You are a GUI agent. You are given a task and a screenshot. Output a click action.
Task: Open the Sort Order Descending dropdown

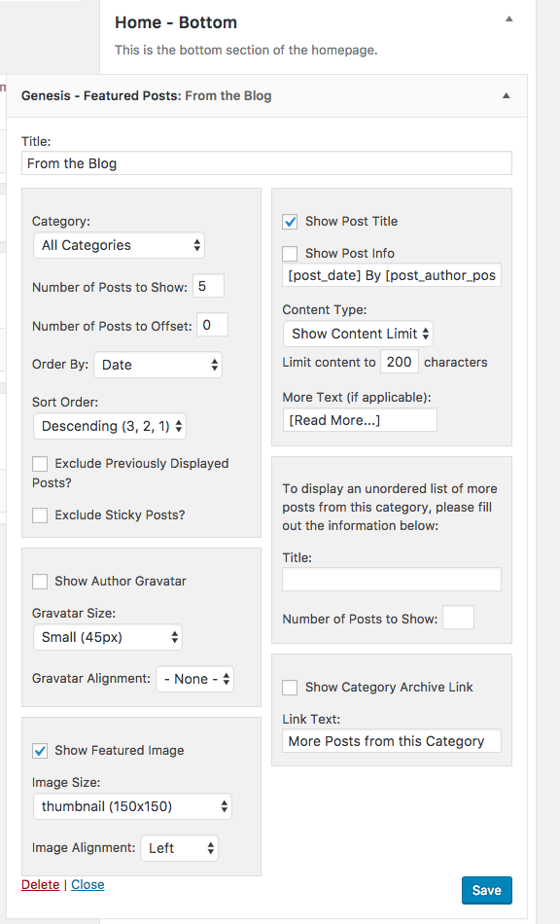point(110,426)
